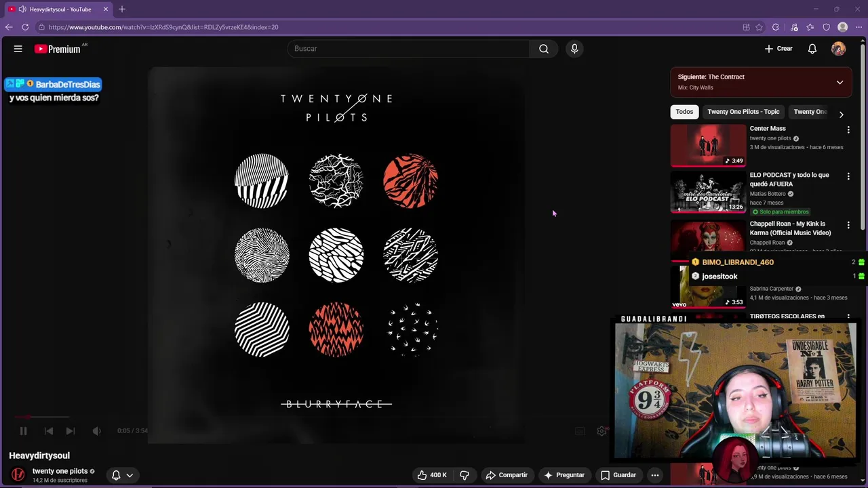Open options menu for ELO PODCAST video
The image size is (868, 488).
point(848,176)
